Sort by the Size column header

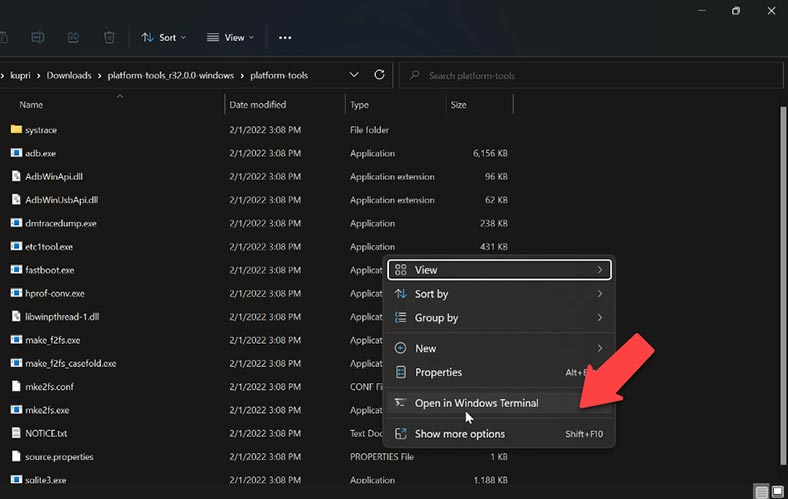458,105
